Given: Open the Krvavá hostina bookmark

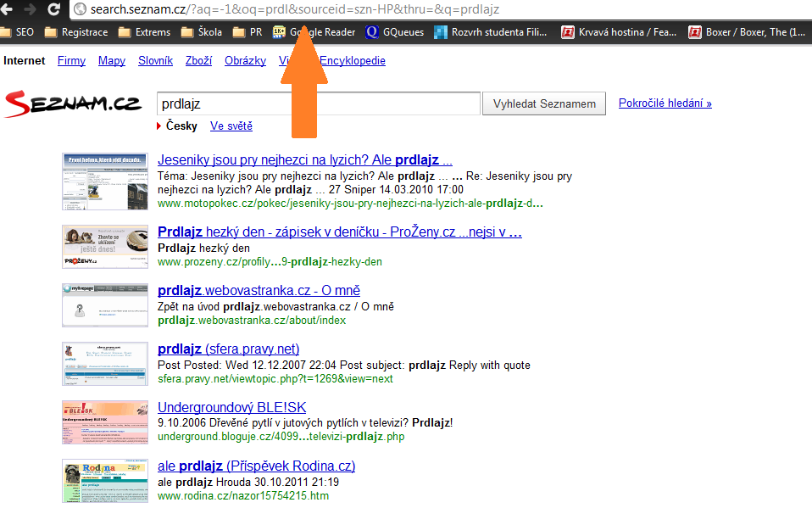Looking at the screenshot, I should click(620, 32).
